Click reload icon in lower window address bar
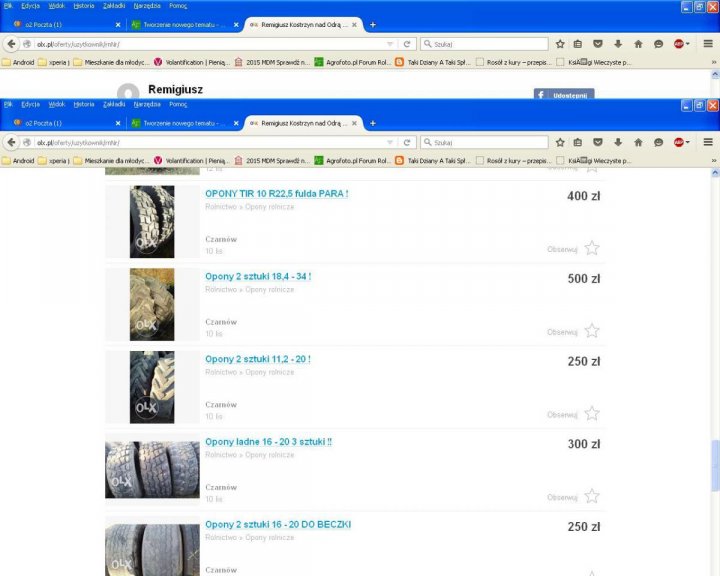 pyautogui.click(x=407, y=143)
